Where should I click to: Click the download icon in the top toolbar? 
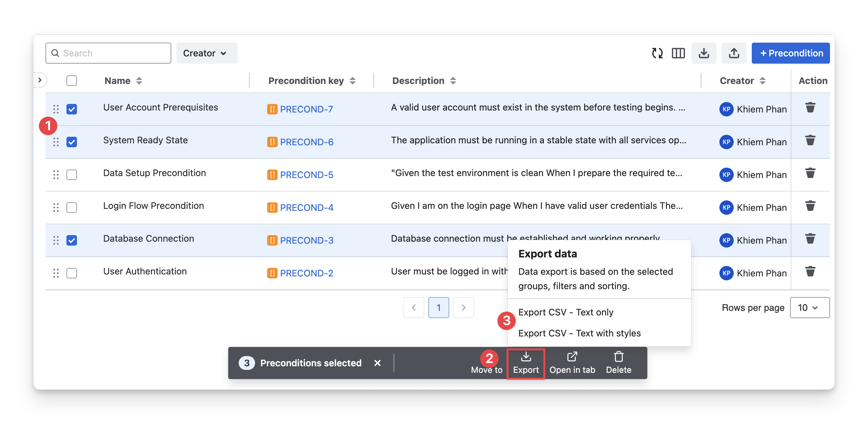pos(704,53)
